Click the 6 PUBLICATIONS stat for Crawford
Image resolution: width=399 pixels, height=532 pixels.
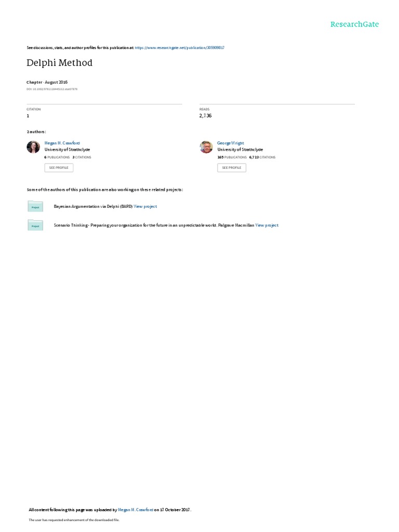(57, 157)
